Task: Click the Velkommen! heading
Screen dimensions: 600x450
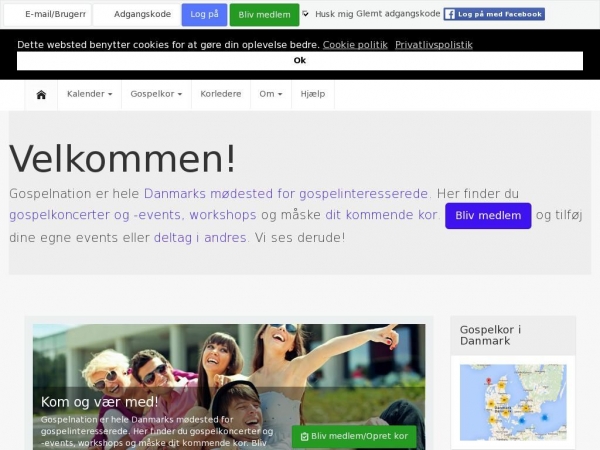Action: (122, 159)
